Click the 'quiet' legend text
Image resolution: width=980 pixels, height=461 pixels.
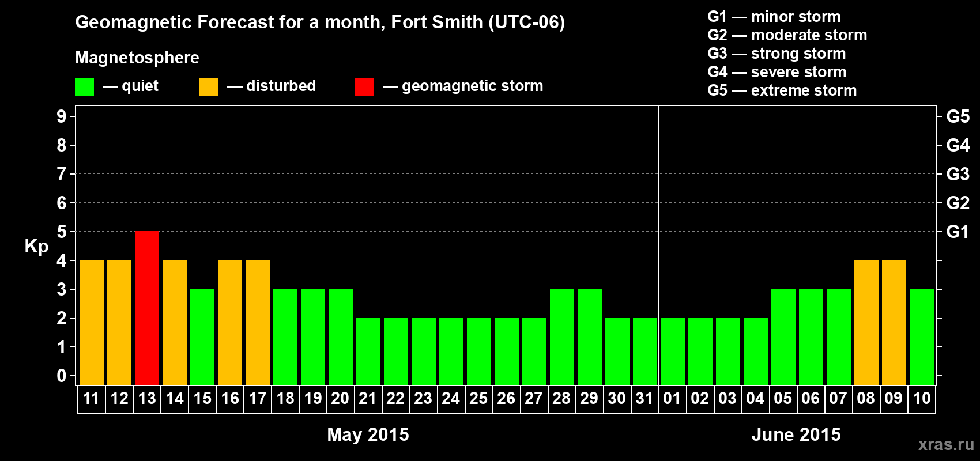140,86
